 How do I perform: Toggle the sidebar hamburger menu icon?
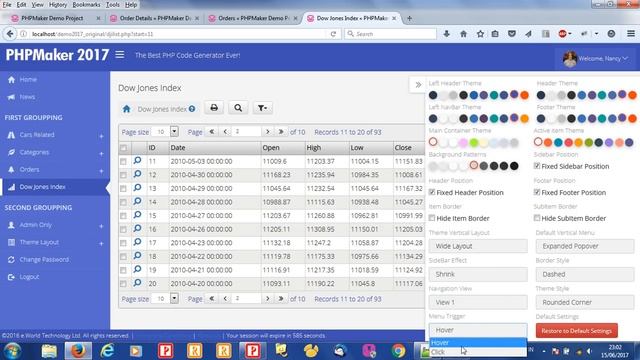120,54
